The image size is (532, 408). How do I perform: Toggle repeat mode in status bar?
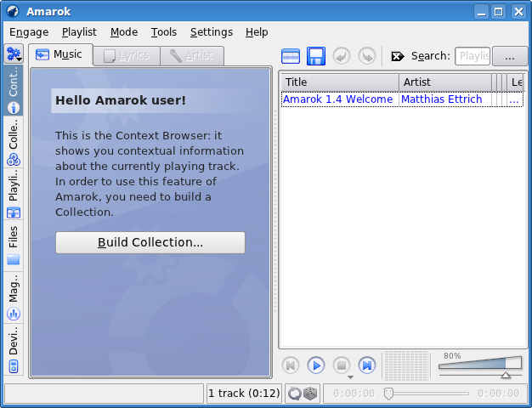[x=294, y=394]
